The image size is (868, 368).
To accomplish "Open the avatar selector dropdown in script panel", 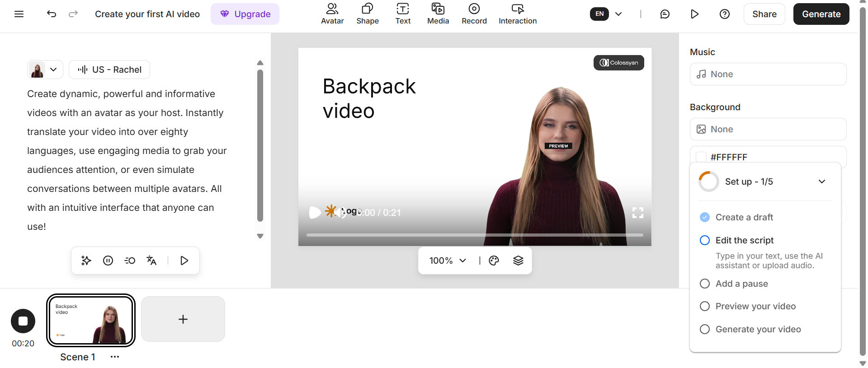I will pyautogui.click(x=45, y=70).
